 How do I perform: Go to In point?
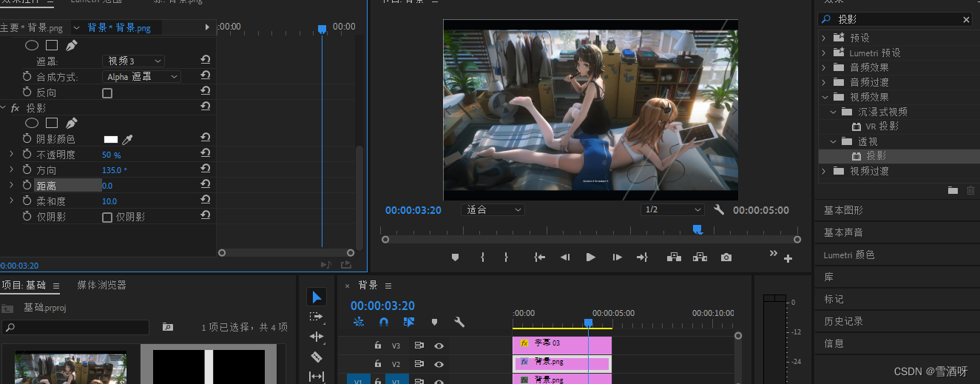click(540, 257)
